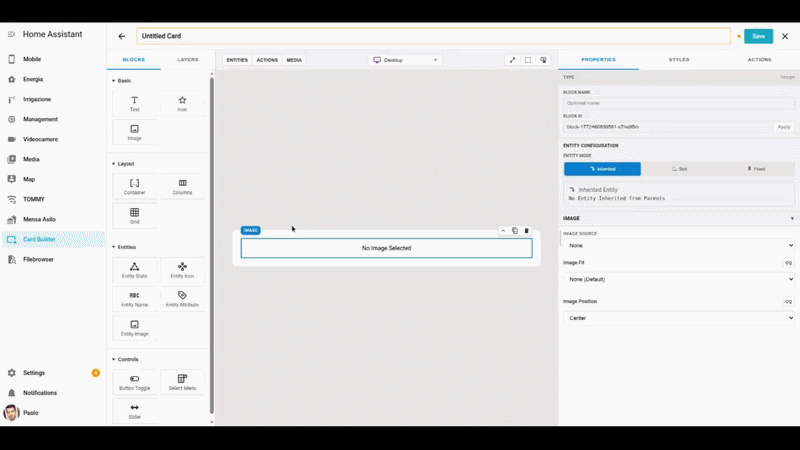800x450 pixels.
Task: Add a Container layout block
Action: point(134,187)
